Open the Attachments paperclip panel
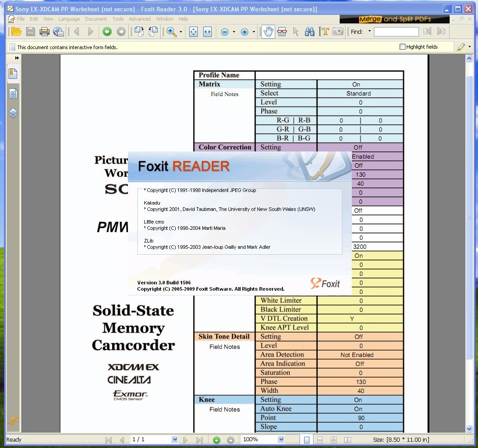The height and width of the screenshot is (448, 478). (x=13, y=421)
